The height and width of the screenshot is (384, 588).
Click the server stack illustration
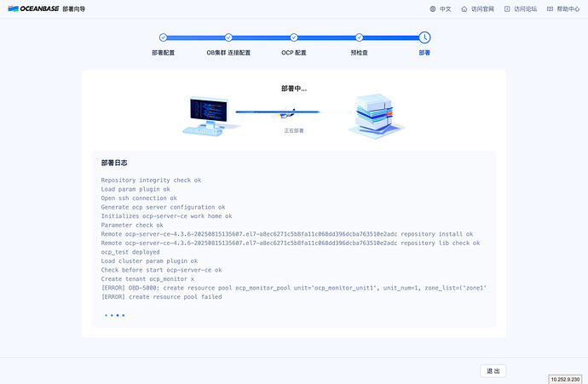pos(372,114)
